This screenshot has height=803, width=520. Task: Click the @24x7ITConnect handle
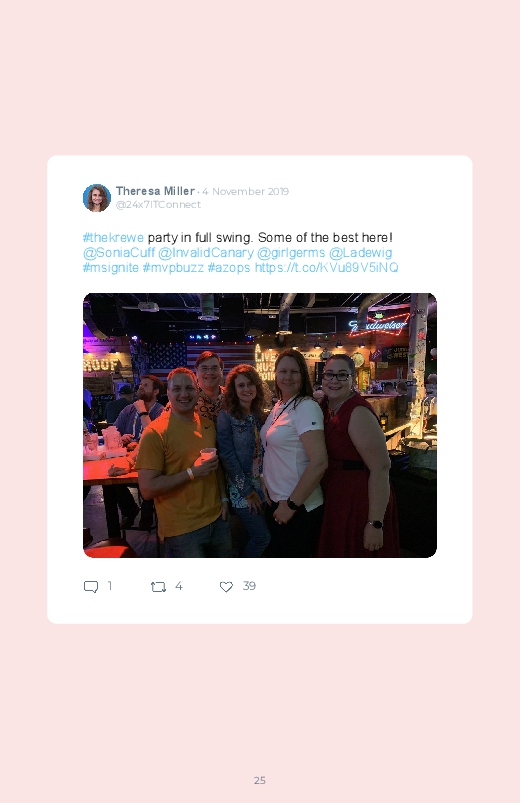point(158,204)
